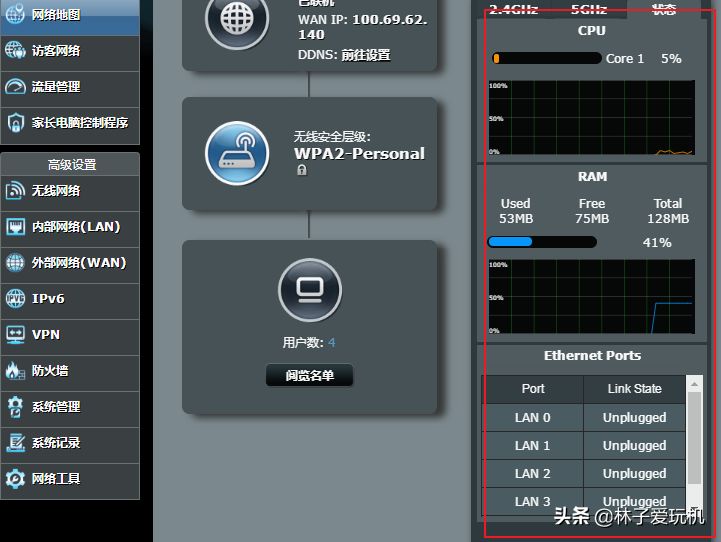Open the 防火墙 firewall flame icon
The width and height of the screenshot is (721, 542).
tap(15, 371)
